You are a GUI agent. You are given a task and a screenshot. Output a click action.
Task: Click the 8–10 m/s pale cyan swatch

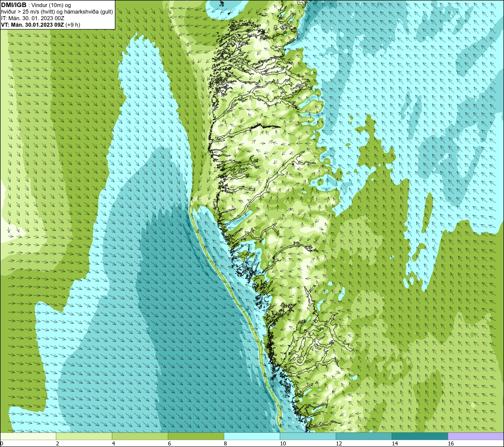[x=252, y=436]
